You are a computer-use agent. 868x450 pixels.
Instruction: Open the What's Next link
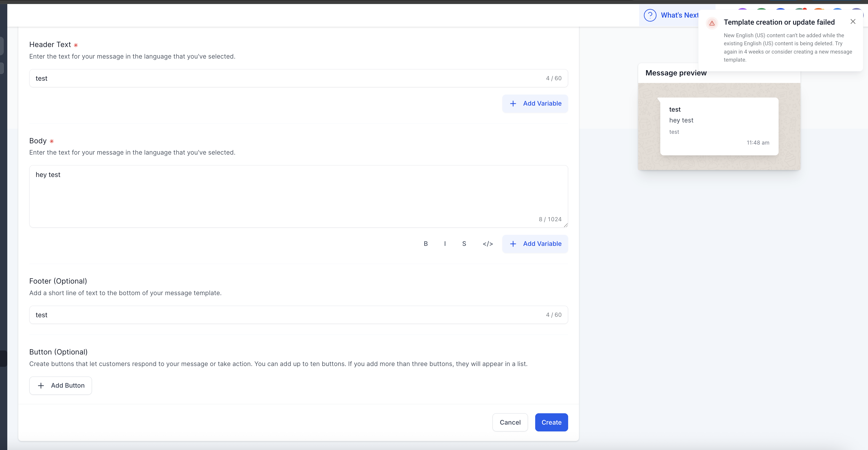679,15
